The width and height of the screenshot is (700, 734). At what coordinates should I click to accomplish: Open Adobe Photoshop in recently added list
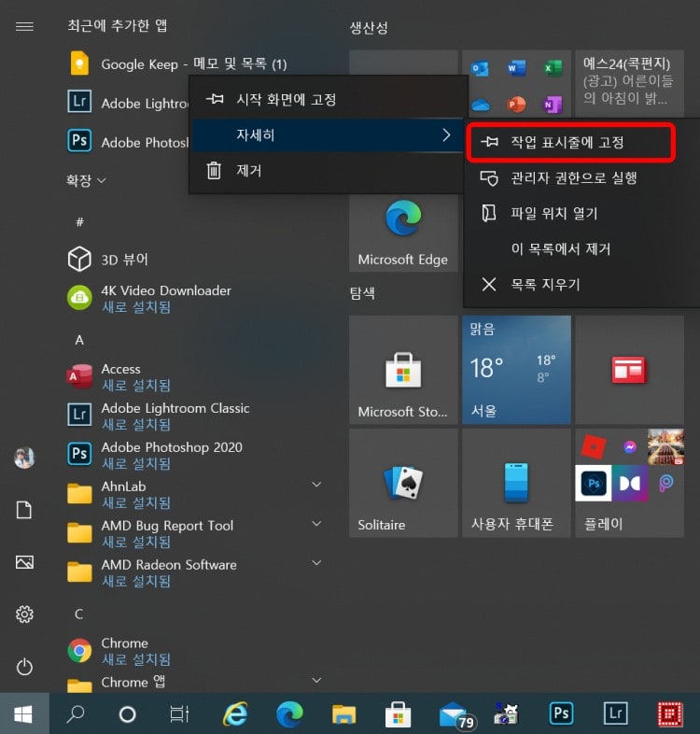pyautogui.click(x=128, y=141)
